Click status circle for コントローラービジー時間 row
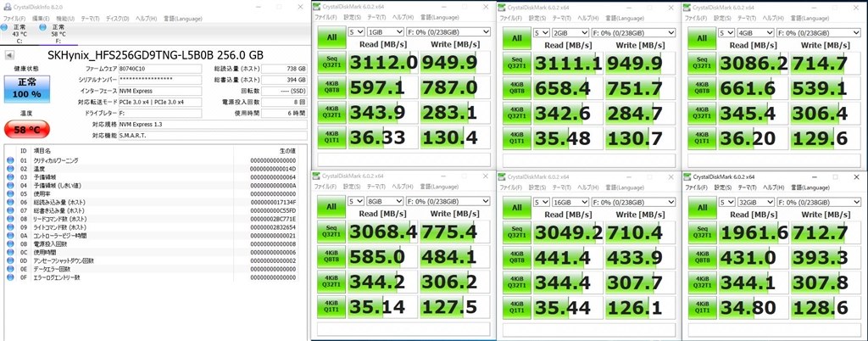Viewport: 868px width, 341px height. coord(10,235)
